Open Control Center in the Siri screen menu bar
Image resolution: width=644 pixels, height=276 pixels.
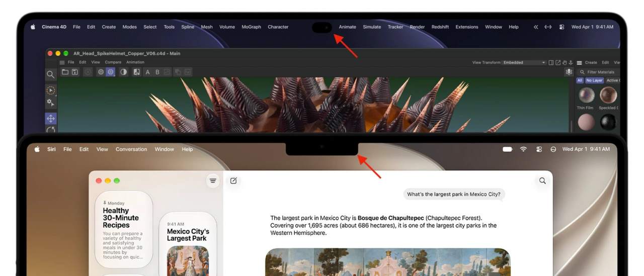click(x=539, y=149)
